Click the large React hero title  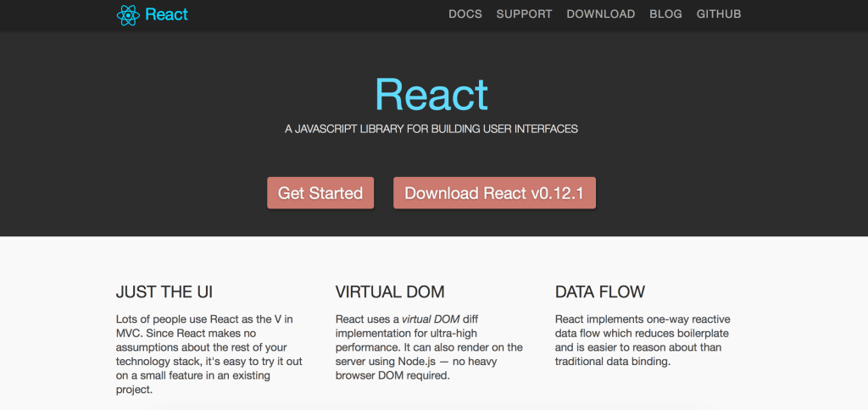[x=431, y=95]
